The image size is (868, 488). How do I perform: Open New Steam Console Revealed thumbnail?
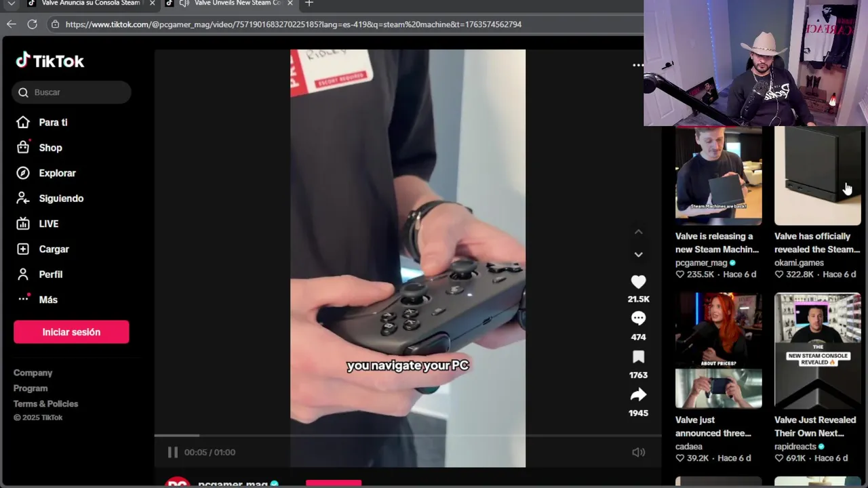point(817,350)
